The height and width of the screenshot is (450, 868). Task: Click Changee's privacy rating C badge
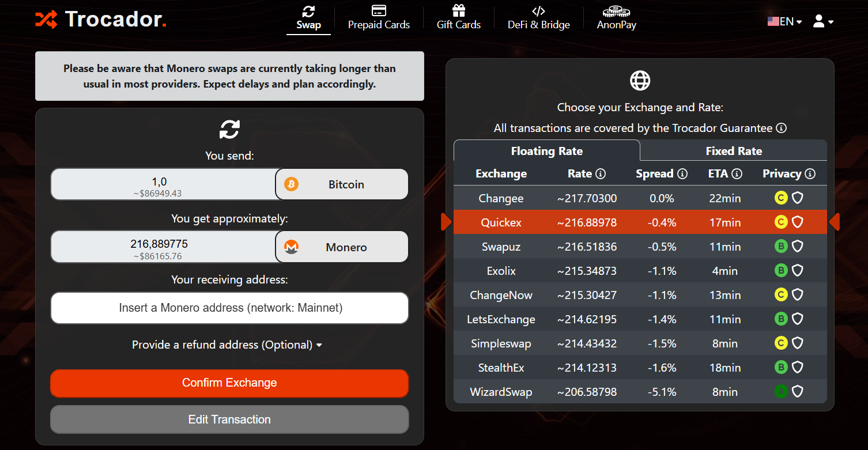781,198
